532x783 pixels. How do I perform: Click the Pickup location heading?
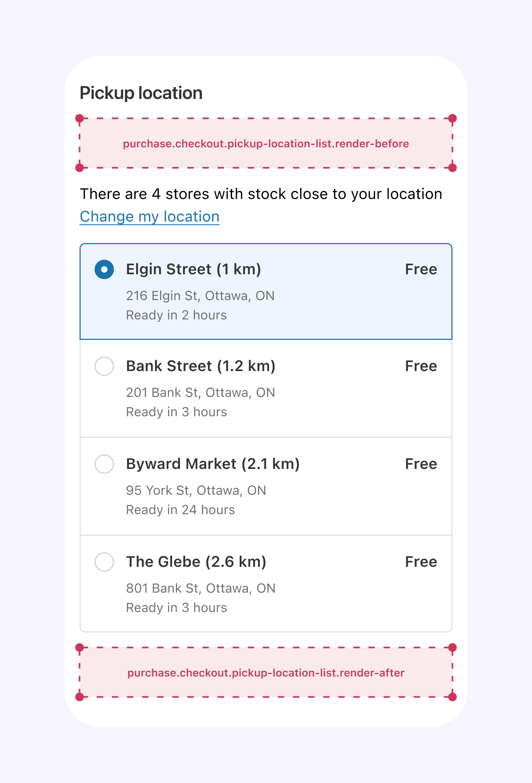pos(141,93)
